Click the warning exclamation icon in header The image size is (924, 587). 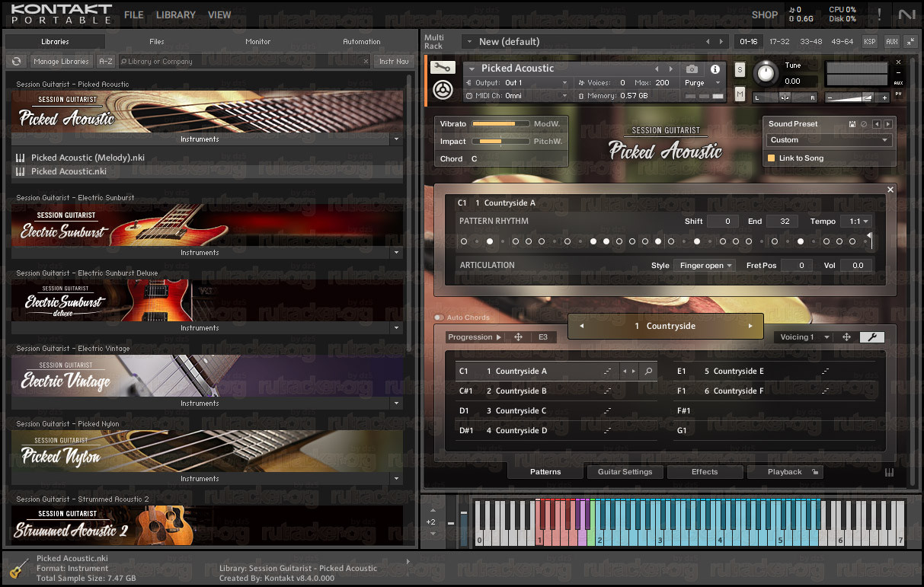pyautogui.click(x=879, y=14)
